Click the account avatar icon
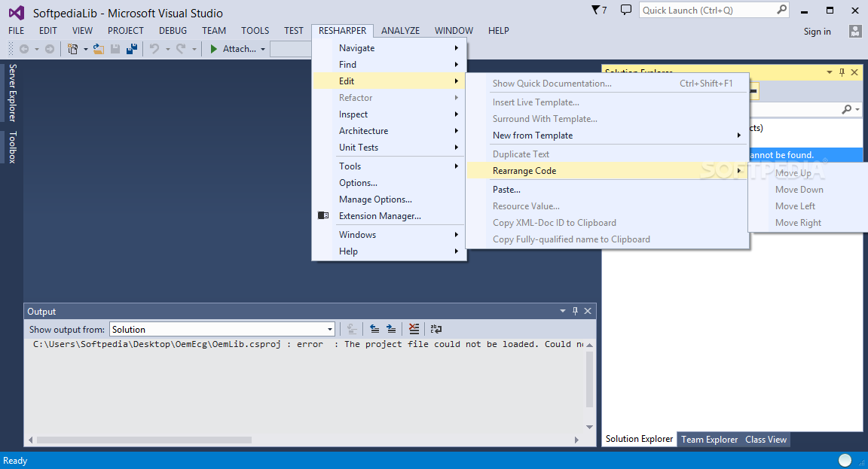The image size is (868, 469). point(855,31)
